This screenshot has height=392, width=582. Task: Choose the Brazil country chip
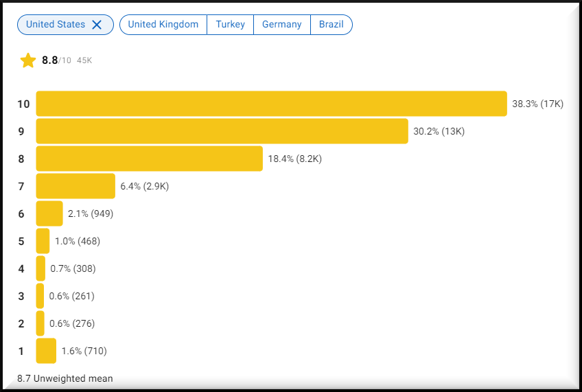coord(331,25)
